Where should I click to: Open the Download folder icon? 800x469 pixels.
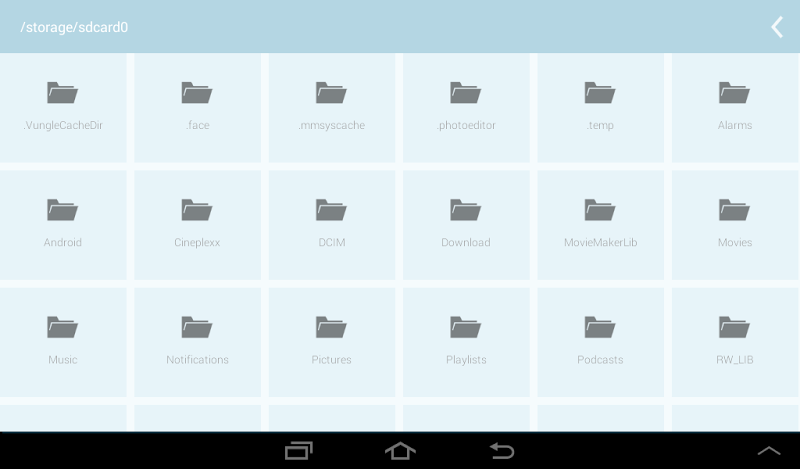pos(465,210)
